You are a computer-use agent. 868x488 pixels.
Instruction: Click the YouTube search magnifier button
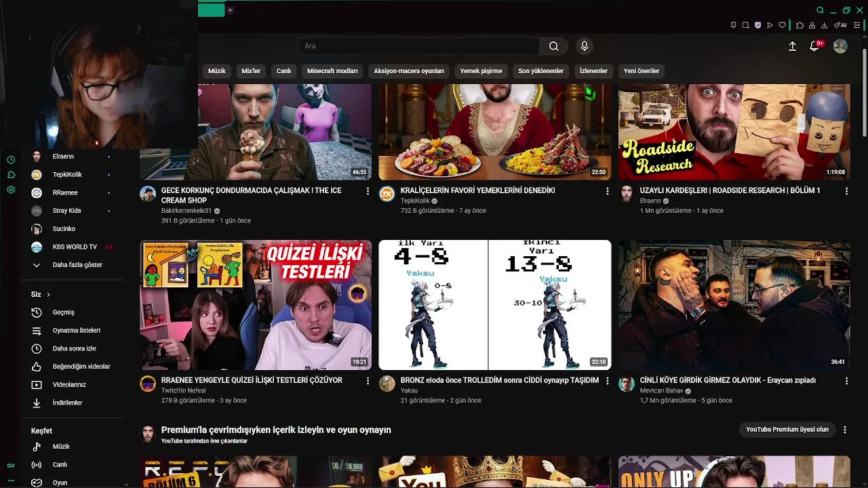tap(554, 46)
